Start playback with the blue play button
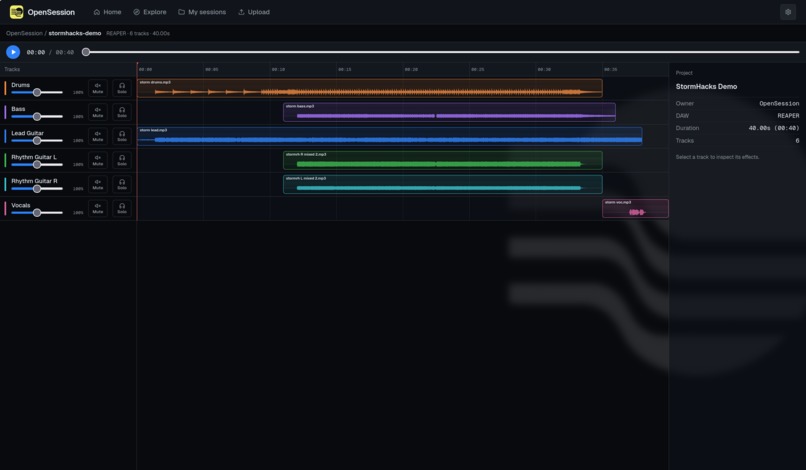 13,52
